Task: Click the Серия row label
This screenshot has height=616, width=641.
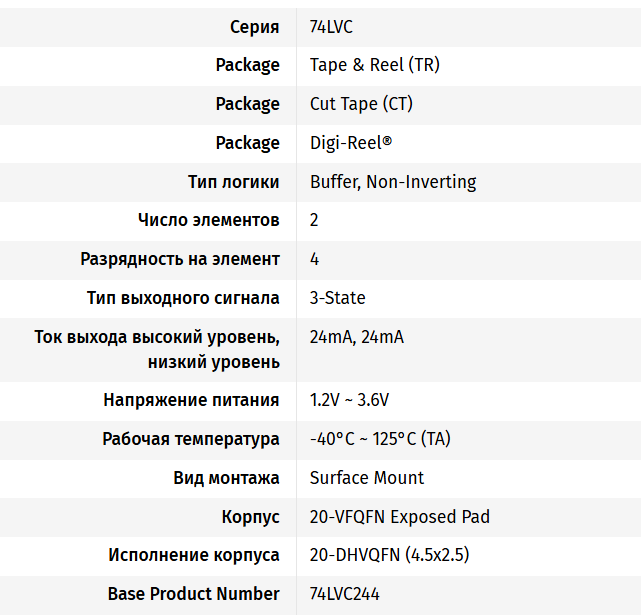Action: coord(254,27)
